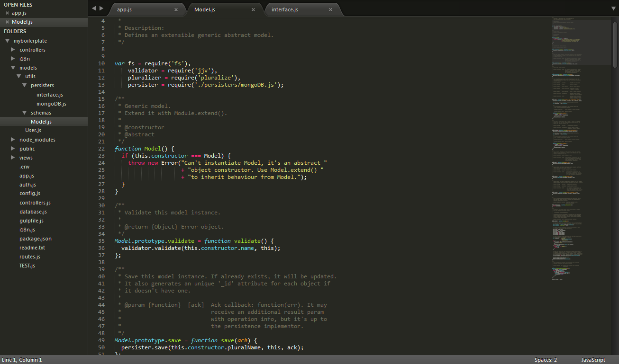The width and height of the screenshot is (619, 364).
Task: Open User.js in the sidebar
Action: point(33,131)
